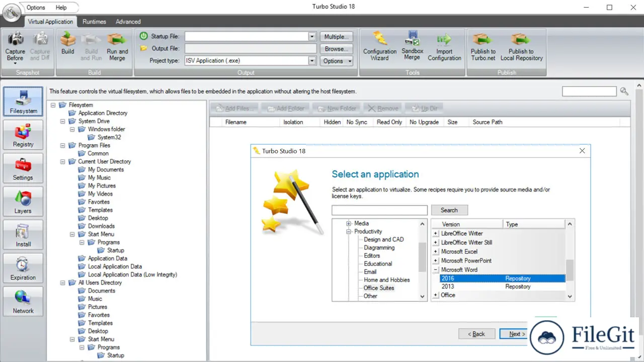
Task: Click the wizard application search field
Action: point(379,210)
